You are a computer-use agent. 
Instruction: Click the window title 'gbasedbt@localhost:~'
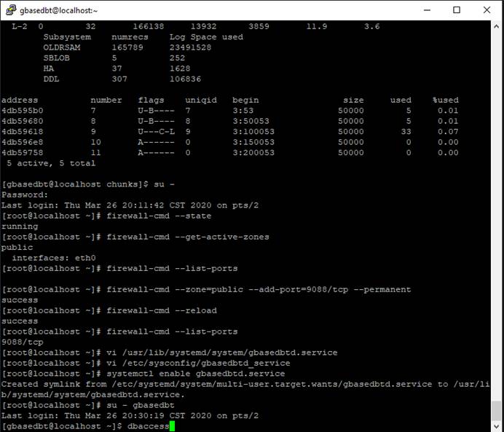click(x=58, y=10)
